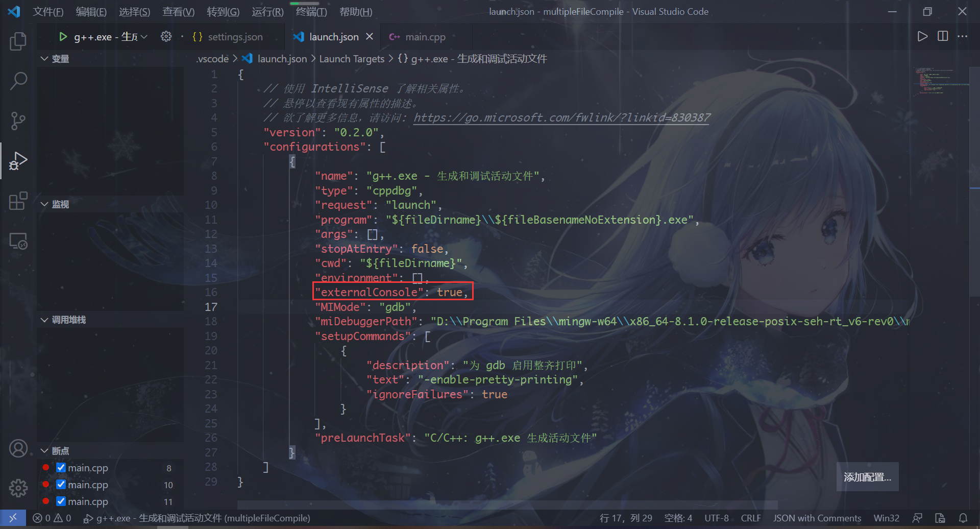The width and height of the screenshot is (980, 529).
Task: Open the debug configuration dropdown g++.exe
Action: coord(111,37)
